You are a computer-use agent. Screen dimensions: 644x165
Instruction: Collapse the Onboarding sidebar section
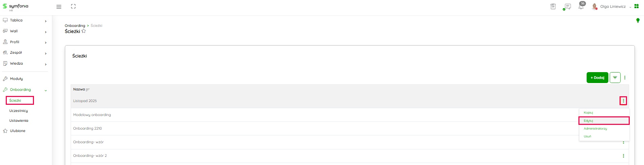pos(46,90)
